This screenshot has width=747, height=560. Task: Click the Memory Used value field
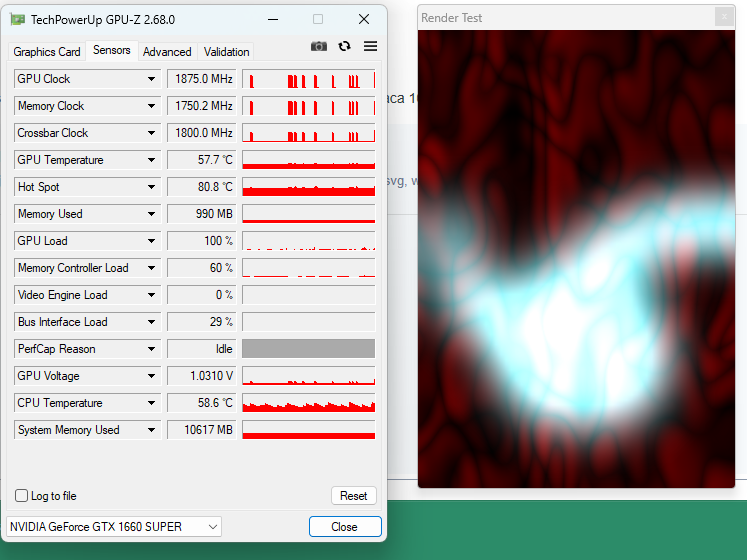coord(201,214)
